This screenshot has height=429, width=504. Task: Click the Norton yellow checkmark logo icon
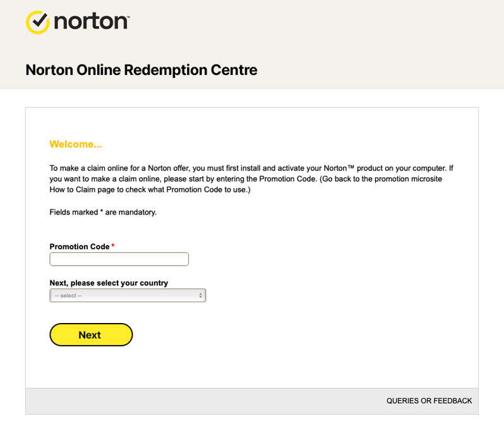coord(38,22)
